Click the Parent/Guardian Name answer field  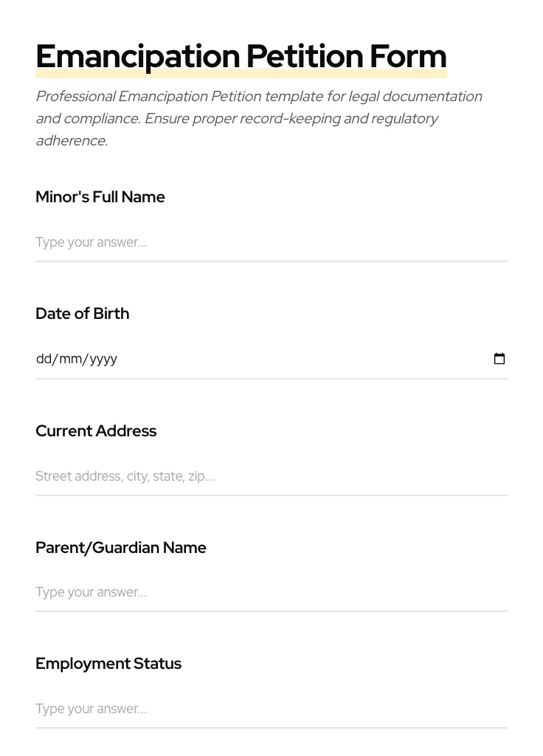click(271, 592)
